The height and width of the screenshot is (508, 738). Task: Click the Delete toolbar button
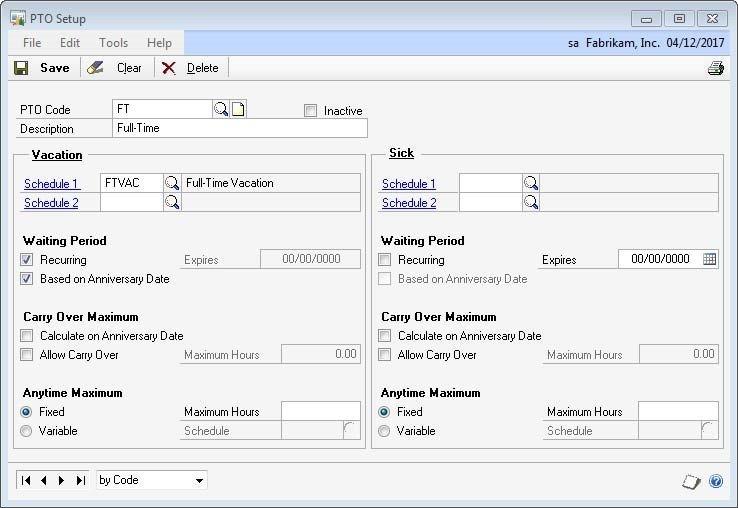[190, 68]
